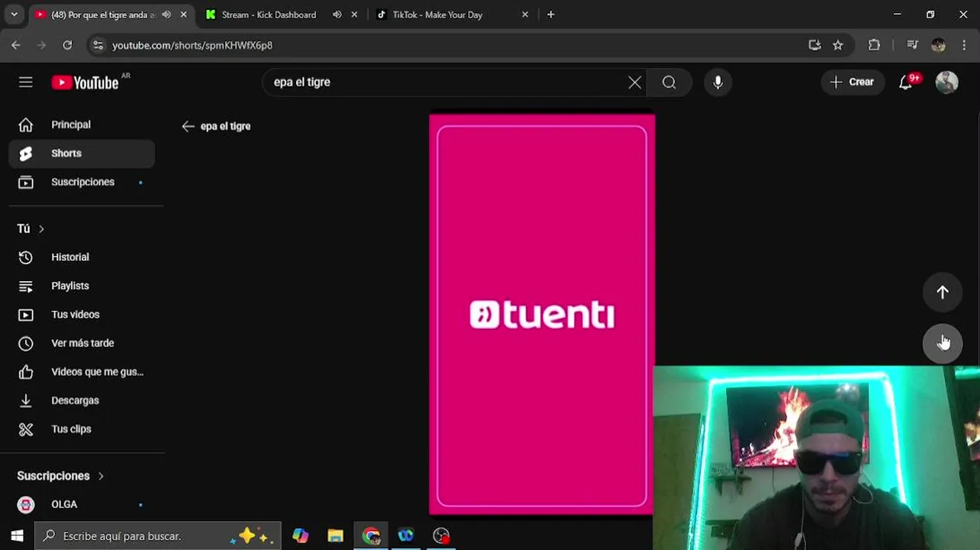Open Copilot from the taskbar
The image size is (980, 550).
click(300, 536)
